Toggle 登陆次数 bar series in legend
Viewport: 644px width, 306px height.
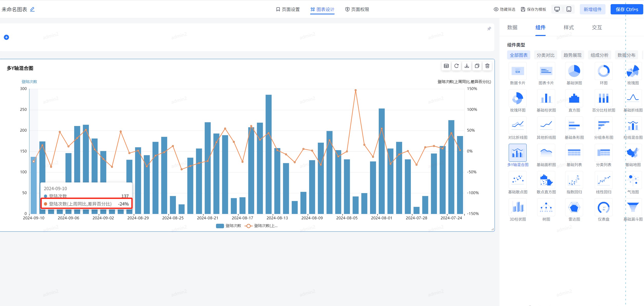tap(229, 226)
